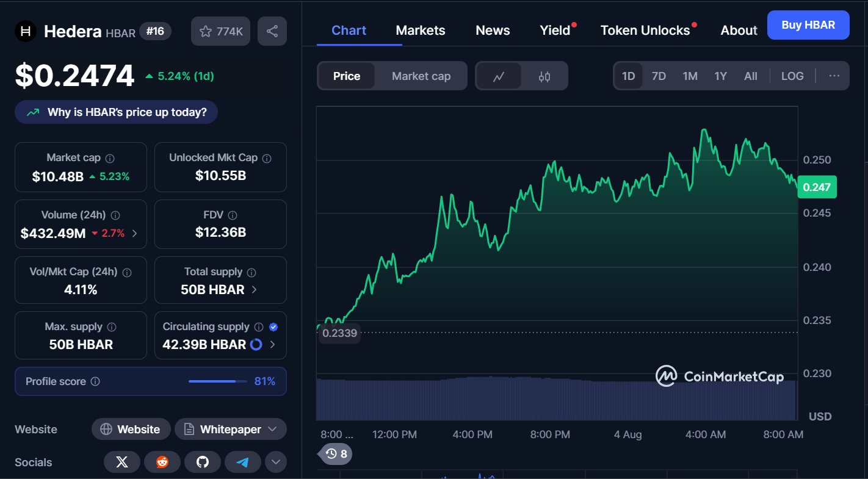868x479 pixels.
Task: Click the $12.36B FDV value
Action: click(x=220, y=232)
